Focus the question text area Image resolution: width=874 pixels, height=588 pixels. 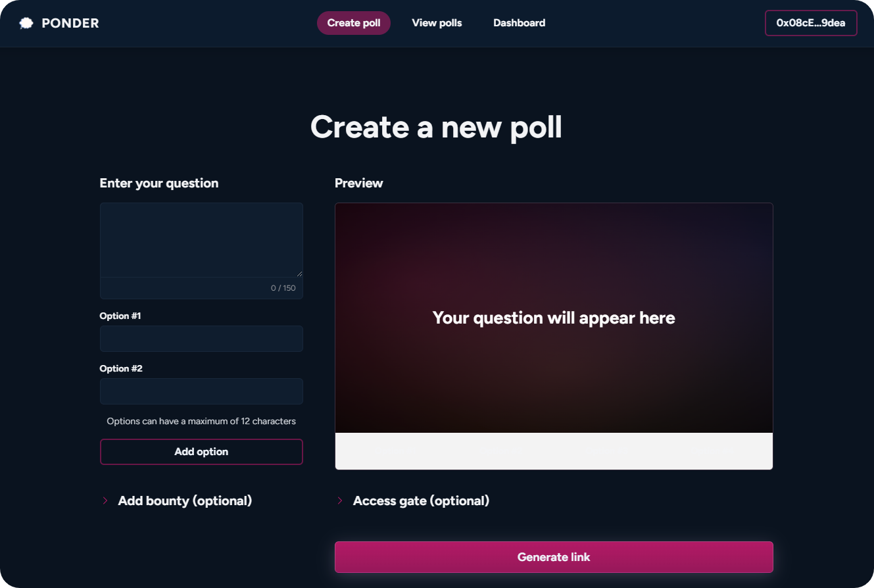coord(201,239)
